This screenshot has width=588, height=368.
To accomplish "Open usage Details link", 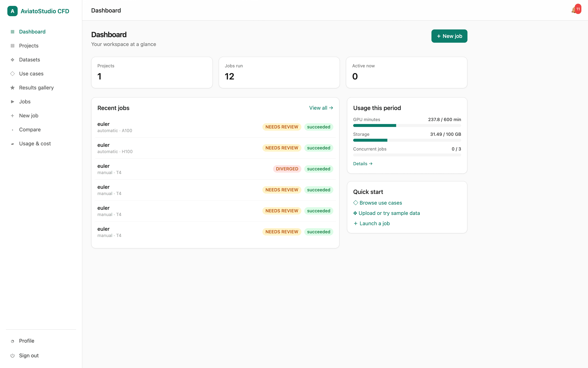I will coord(363,164).
